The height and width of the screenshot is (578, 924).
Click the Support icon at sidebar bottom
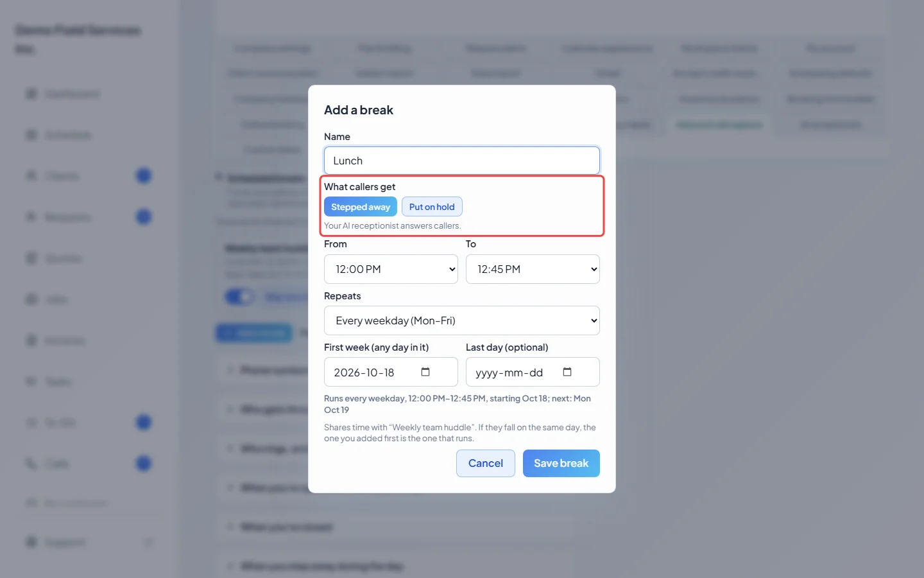31,542
